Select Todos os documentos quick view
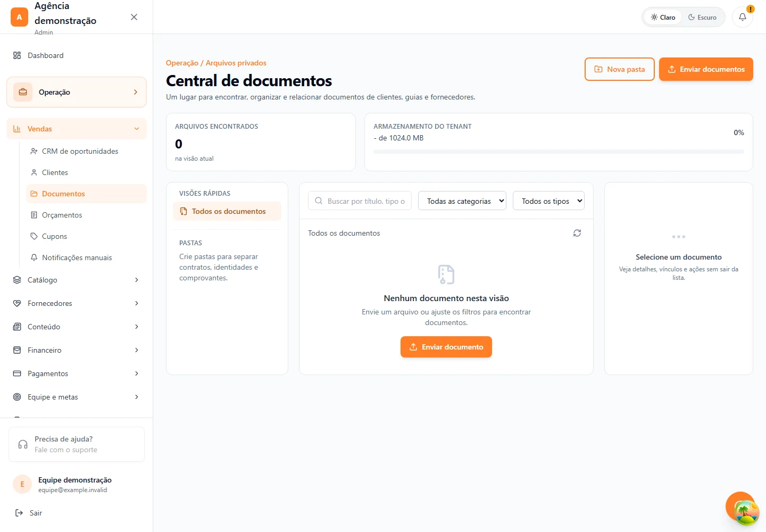The image size is (766, 532). [227, 211]
